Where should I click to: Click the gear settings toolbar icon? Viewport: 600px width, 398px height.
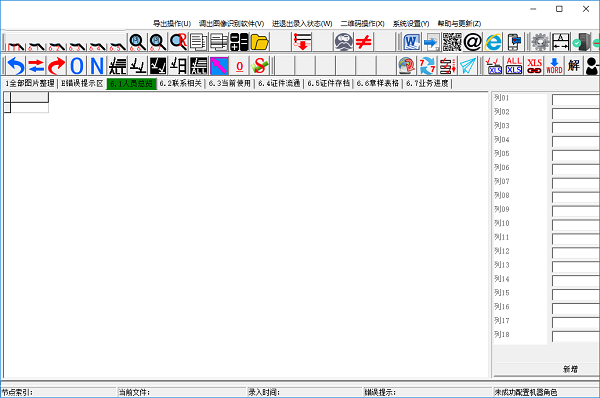pyautogui.click(x=540, y=42)
